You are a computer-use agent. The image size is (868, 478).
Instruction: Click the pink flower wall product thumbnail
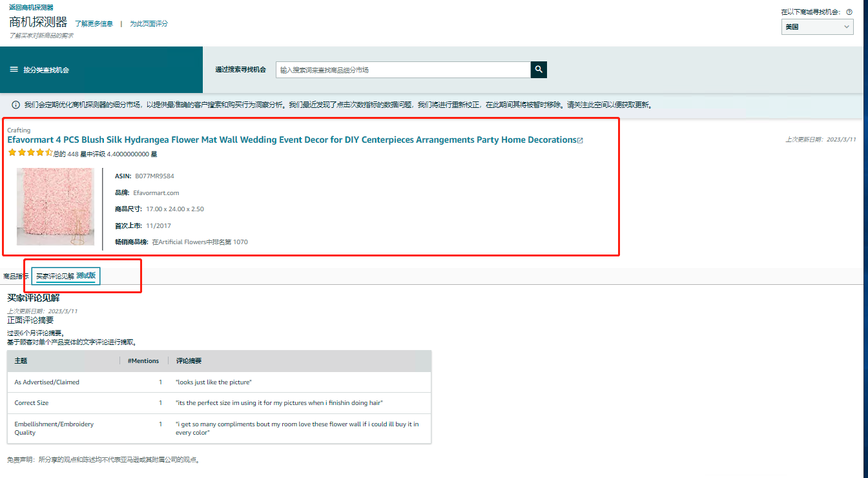tap(56, 207)
